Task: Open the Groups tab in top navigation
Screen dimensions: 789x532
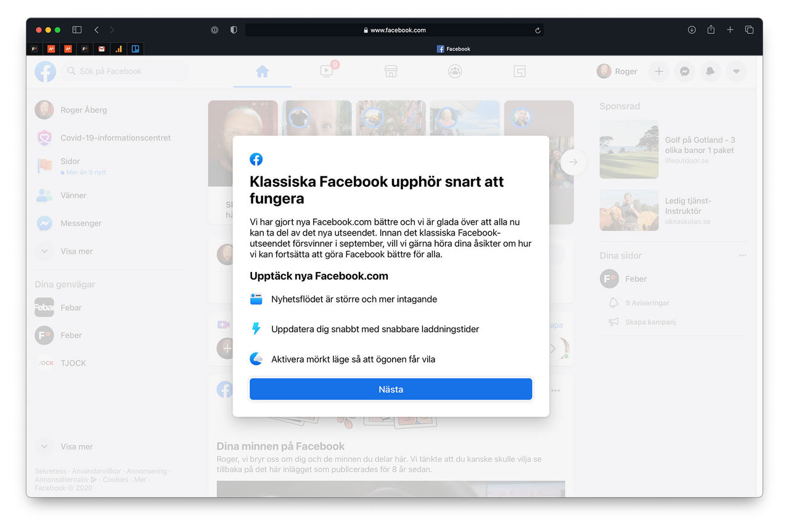Action: (x=455, y=72)
